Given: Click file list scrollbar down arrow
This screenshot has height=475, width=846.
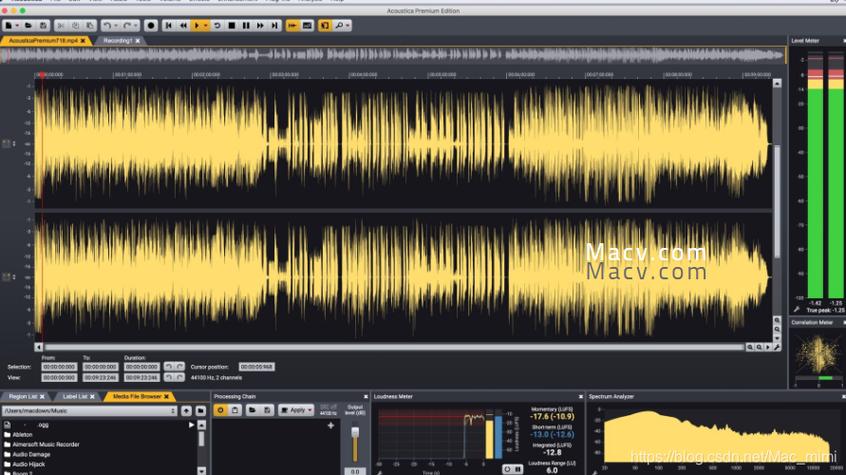Looking at the screenshot, I should [202, 471].
